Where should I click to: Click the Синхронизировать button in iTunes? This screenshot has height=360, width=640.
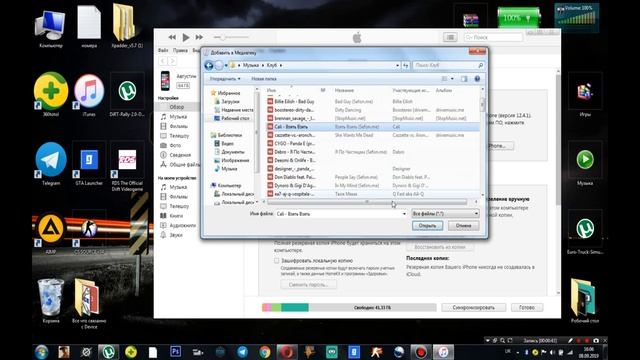click(473, 308)
